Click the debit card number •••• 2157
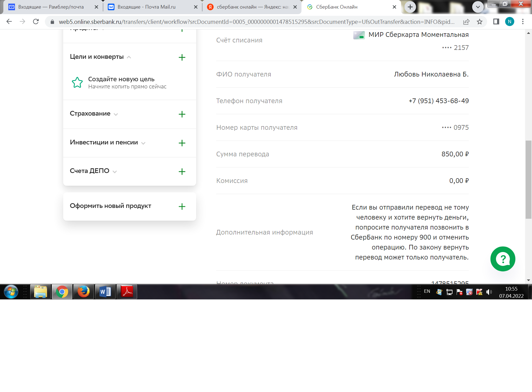The height and width of the screenshot is (392, 532). (455, 48)
